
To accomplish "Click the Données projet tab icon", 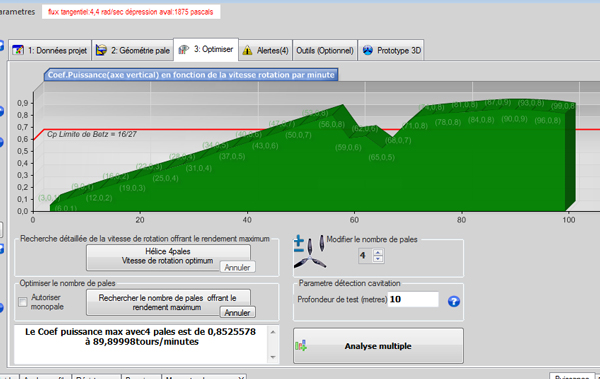I will pos(18,50).
